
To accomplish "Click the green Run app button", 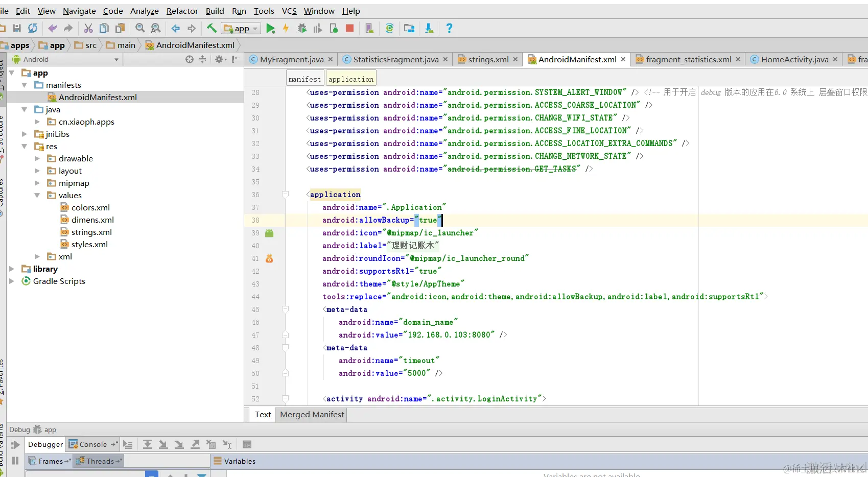I will click(270, 29).
